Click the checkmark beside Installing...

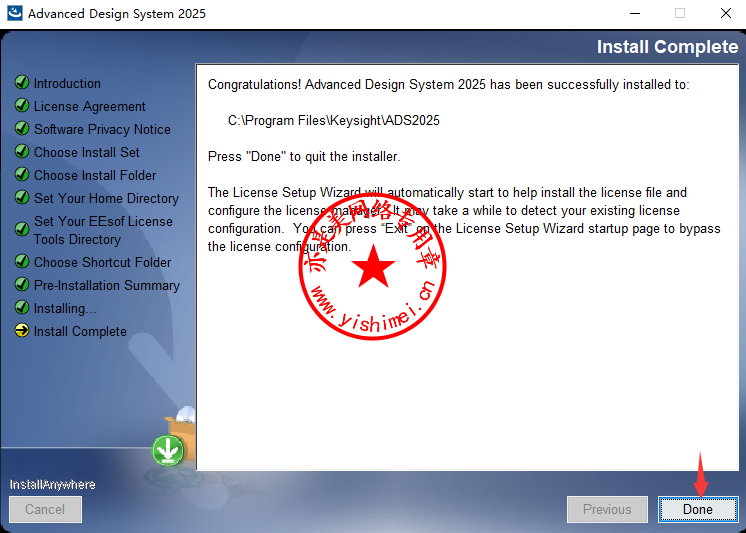click(22, 307)
